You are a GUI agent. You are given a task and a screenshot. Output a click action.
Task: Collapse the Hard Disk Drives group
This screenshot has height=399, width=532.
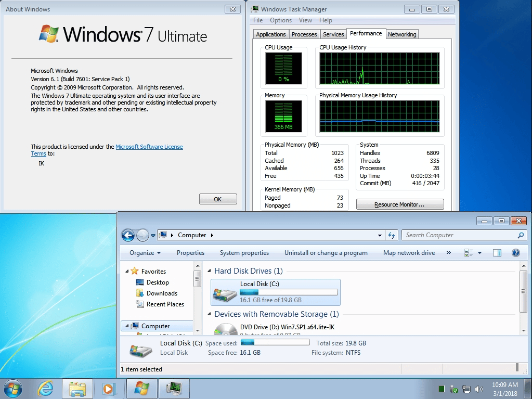[x=209, y=271]
